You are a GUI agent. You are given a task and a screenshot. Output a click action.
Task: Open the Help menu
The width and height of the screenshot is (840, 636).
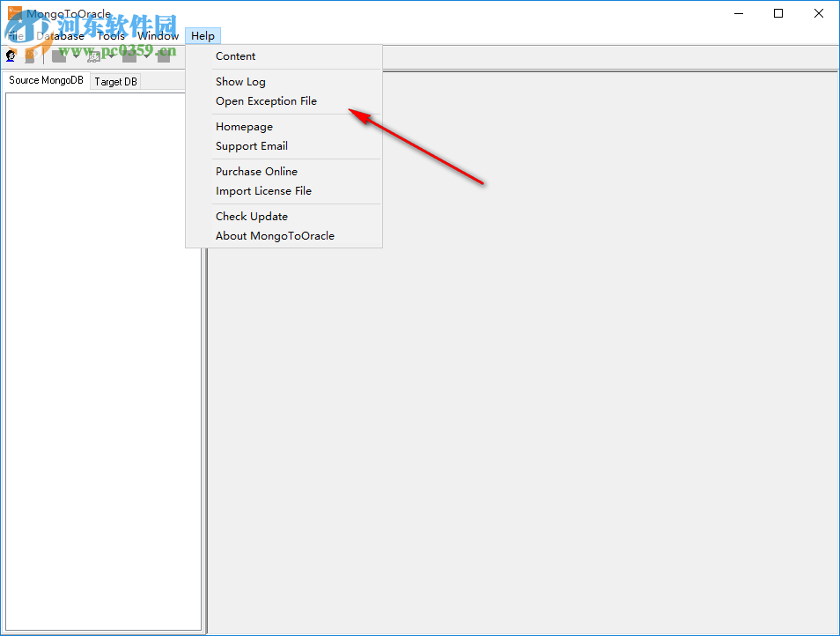[x=203, y=36]
